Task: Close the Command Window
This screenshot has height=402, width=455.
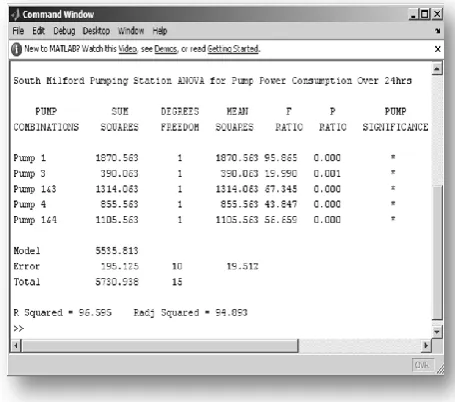Action: pos(437,14)
